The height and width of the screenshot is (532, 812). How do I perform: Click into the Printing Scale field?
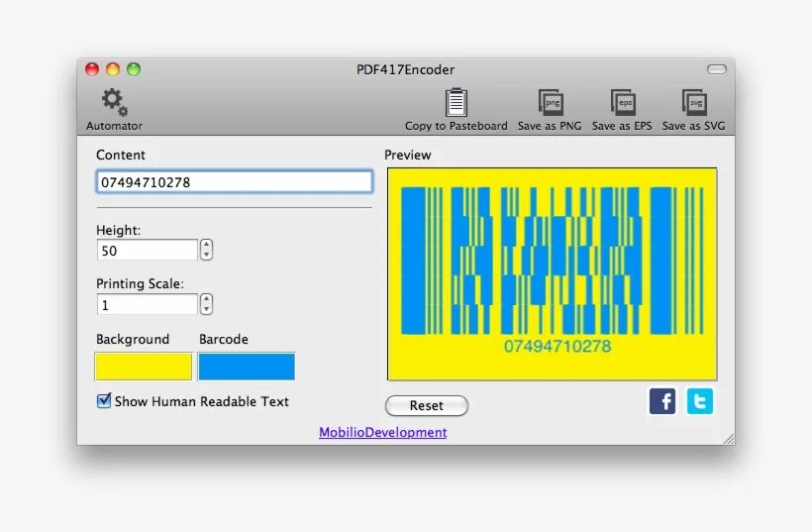148,304
